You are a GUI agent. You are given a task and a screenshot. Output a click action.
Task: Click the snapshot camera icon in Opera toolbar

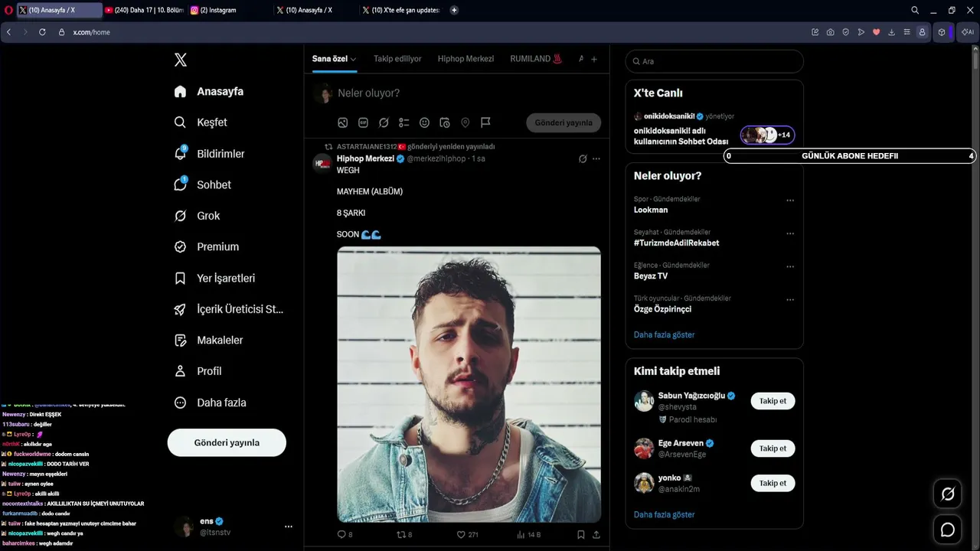pos(830,32)
